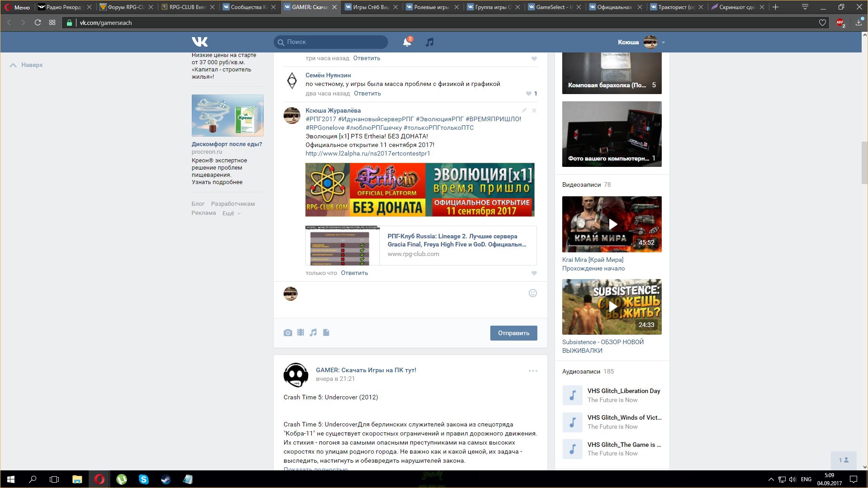Play VHS Glitch_The Game is track
The width and height of the screenshot is (868, 488).
pyautogui.click(x=572, y=449)
